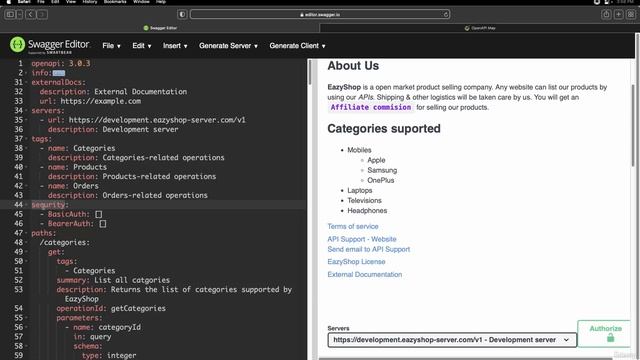Viewport: 640px width, 360px height.
Task: Collapse security block on line 44
Action: (26, 205)
